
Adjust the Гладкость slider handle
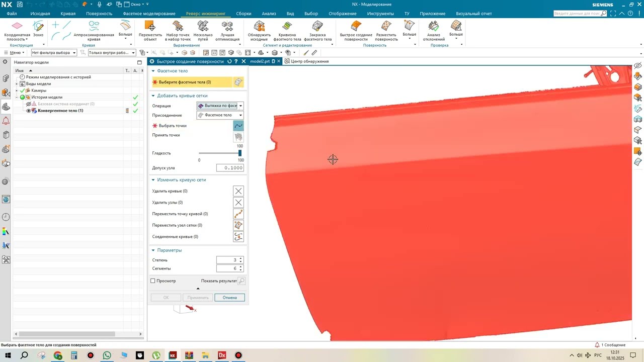(x=240, y=153)
